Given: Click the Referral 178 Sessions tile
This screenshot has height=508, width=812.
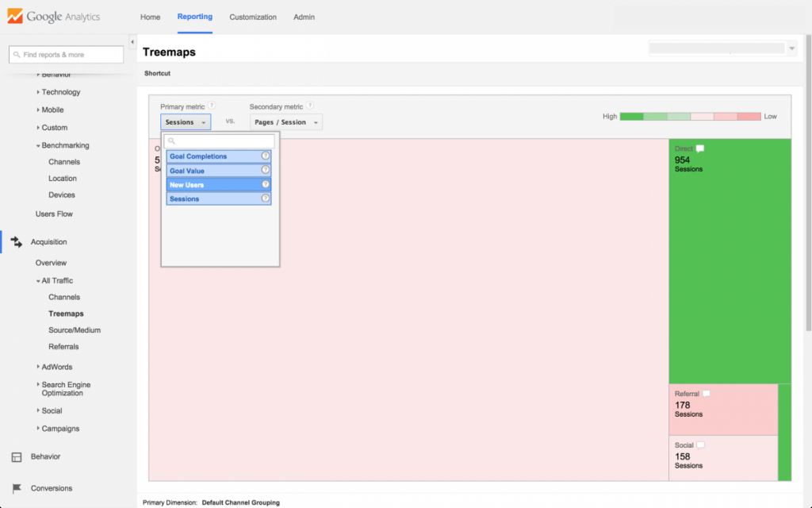Looking at the screenshot, I should click(723, 410).
